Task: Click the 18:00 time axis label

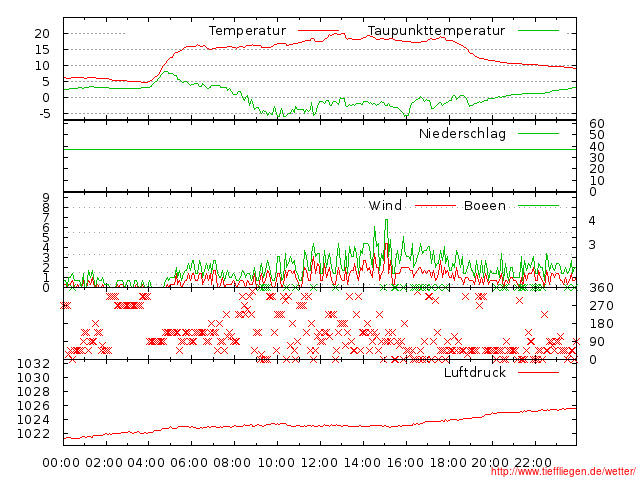Action: (x=448, y=463)
